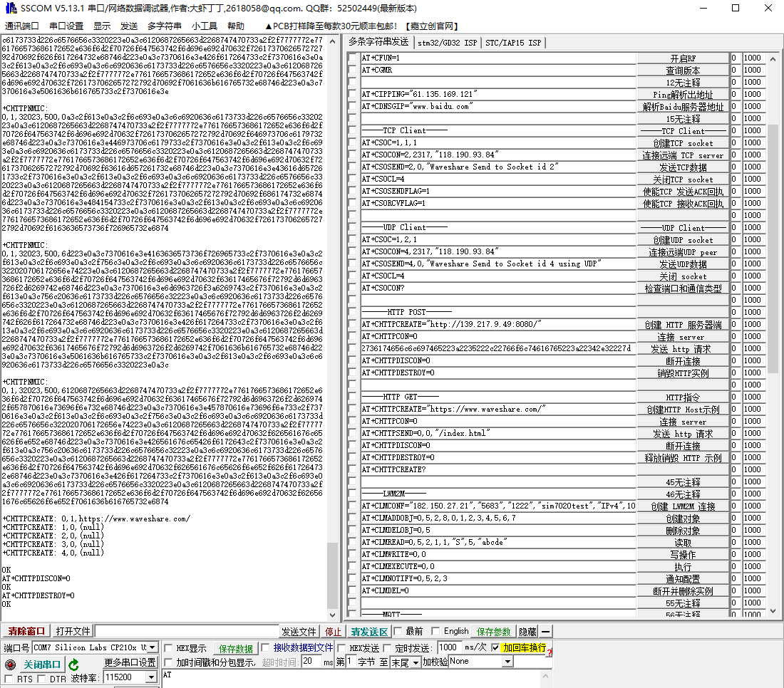The width and height of the screenshot is (784, 688).
Task: Click the 关闭串口 button
Action: coord(42,664)
